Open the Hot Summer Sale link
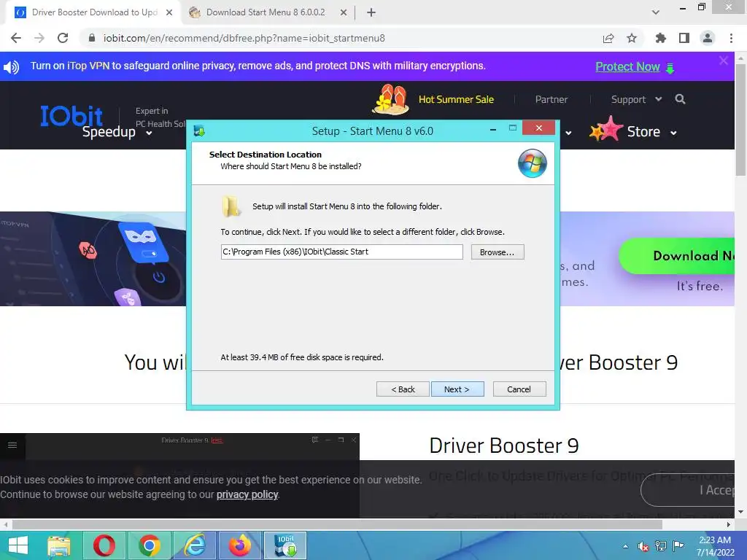This screenshot has height=560, width=747. 456,99
